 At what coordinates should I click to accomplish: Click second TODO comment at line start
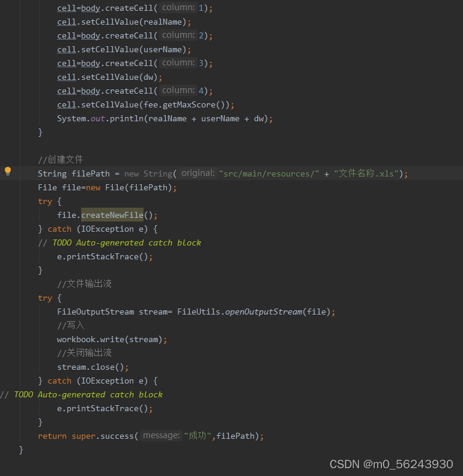point(81,394)
